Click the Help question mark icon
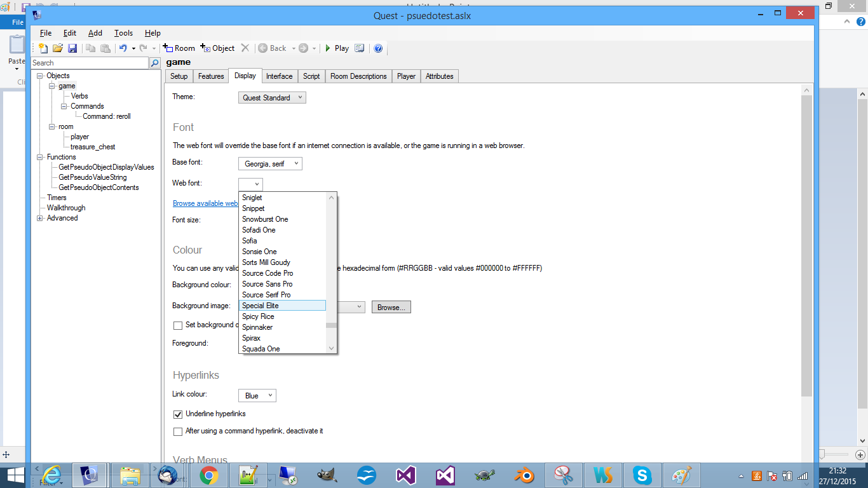Image resolution: width=868 pixels, height=488 pixels. point(378,48)
